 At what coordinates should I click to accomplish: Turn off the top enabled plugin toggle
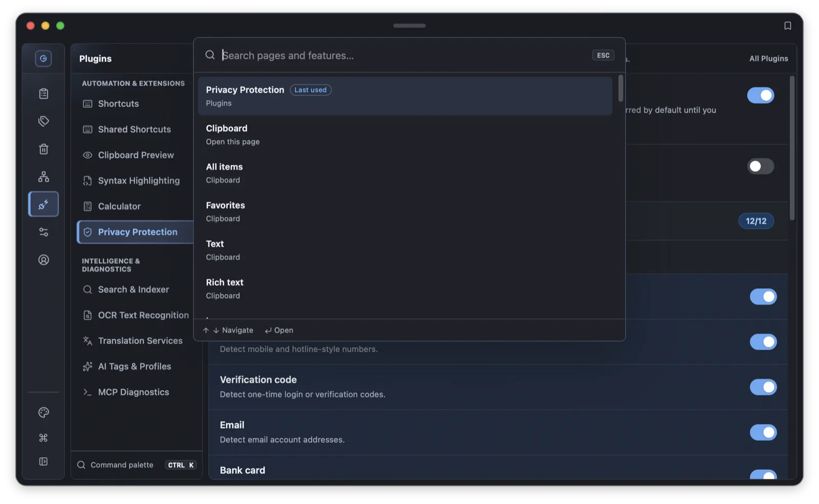pyautogui.click(x=760, y=95)
